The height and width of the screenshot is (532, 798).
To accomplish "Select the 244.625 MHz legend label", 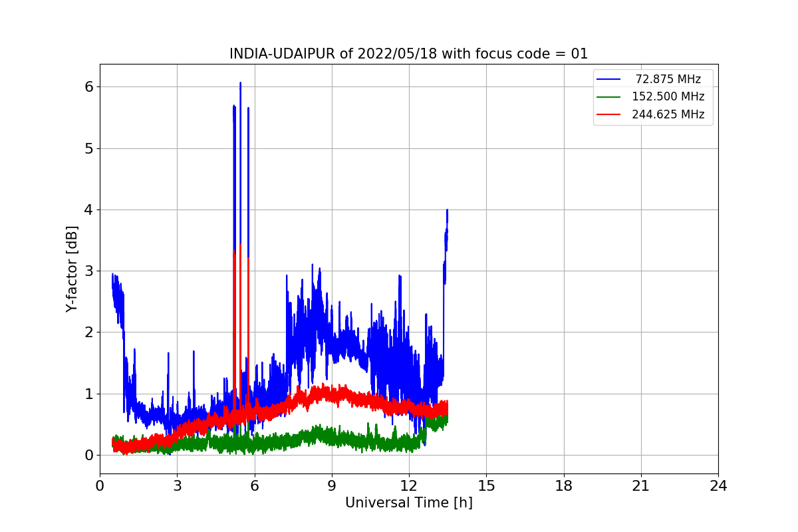I will click(668, 114).
